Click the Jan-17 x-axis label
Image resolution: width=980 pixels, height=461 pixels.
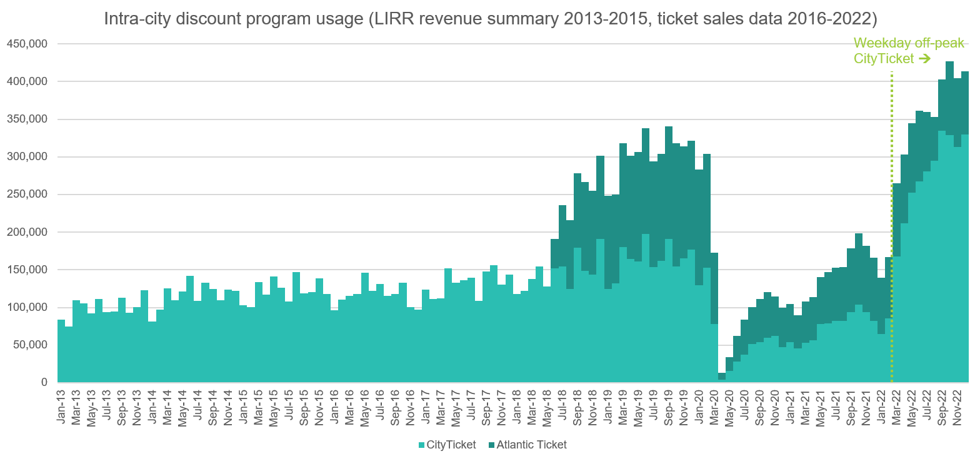click(x=426, y=407)
